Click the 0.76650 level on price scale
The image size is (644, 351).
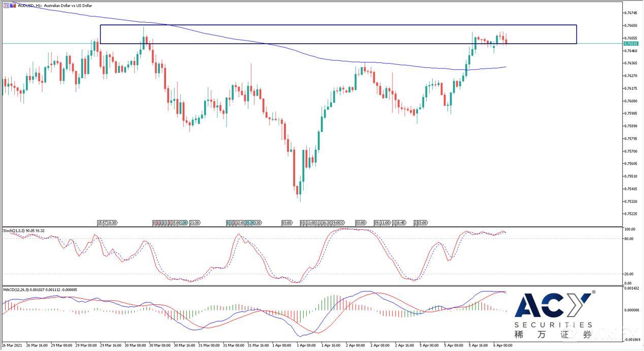[631, 25]
